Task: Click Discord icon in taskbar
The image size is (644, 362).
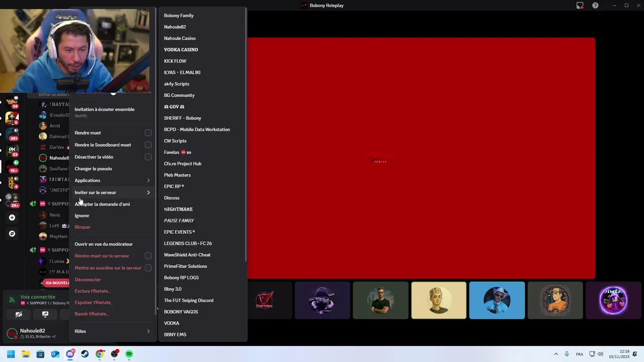Action: (x=70, y=354)
